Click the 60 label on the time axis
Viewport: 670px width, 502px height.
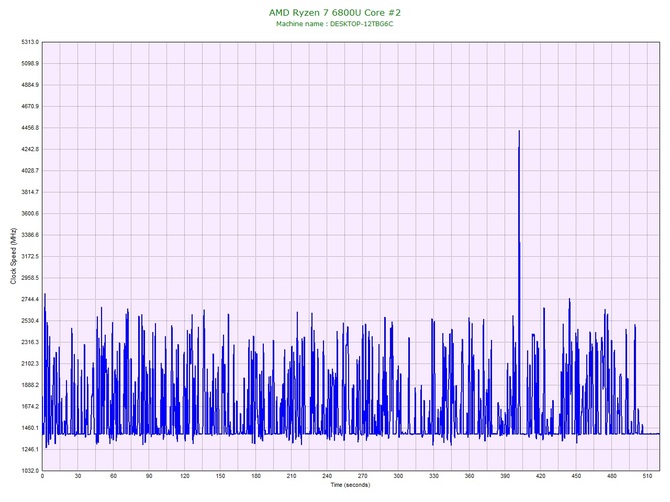113,476
